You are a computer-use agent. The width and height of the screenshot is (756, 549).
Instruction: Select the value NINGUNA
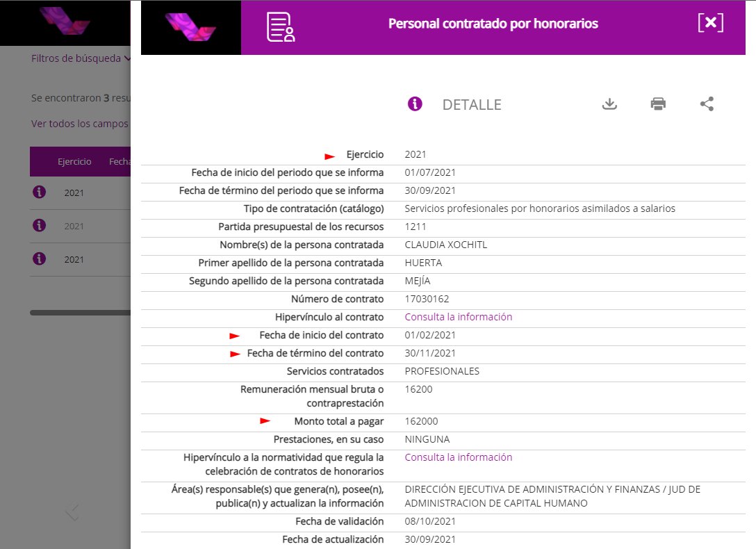[427, 439]
